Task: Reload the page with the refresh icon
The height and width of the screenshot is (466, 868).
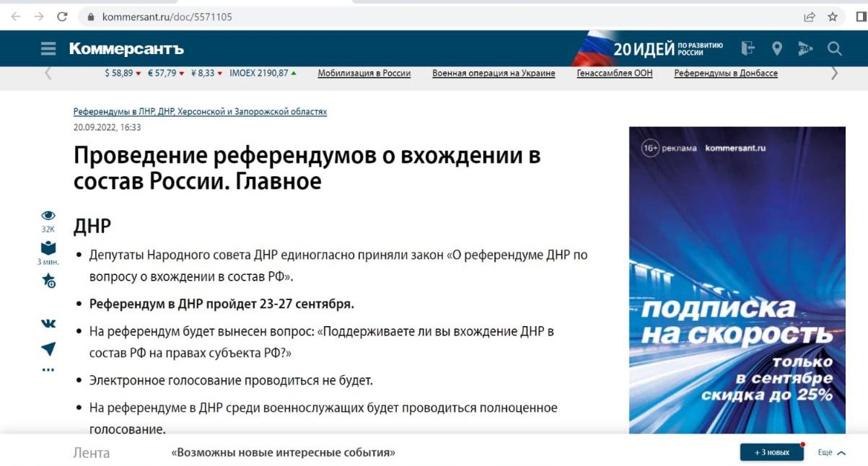Action: (x=62, y=17)
